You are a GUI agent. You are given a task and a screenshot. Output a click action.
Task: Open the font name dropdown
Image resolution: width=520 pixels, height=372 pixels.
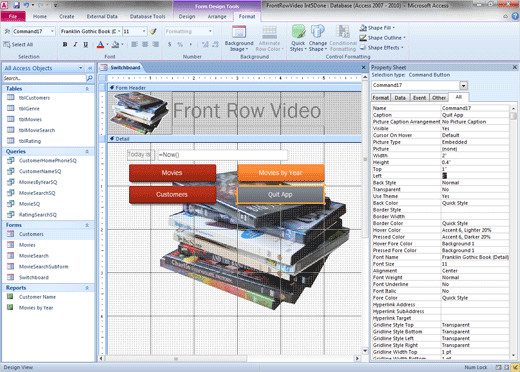tap(119, 31)
